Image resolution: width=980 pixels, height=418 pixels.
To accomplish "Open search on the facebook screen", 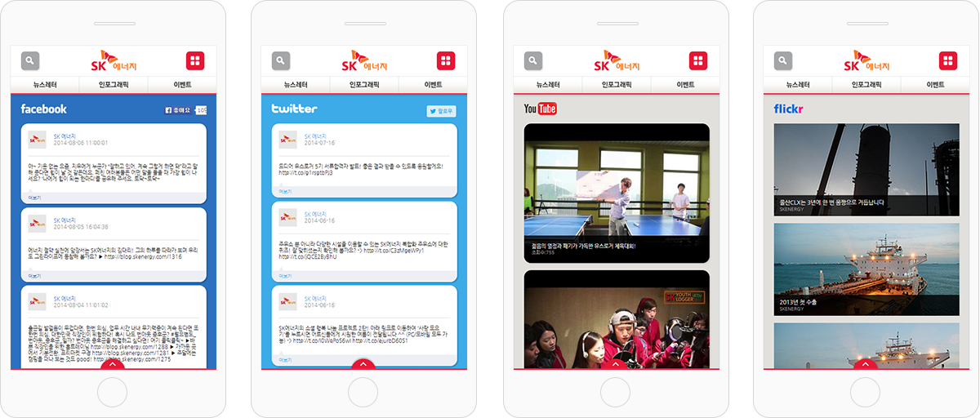I will [x=30, y=60].
